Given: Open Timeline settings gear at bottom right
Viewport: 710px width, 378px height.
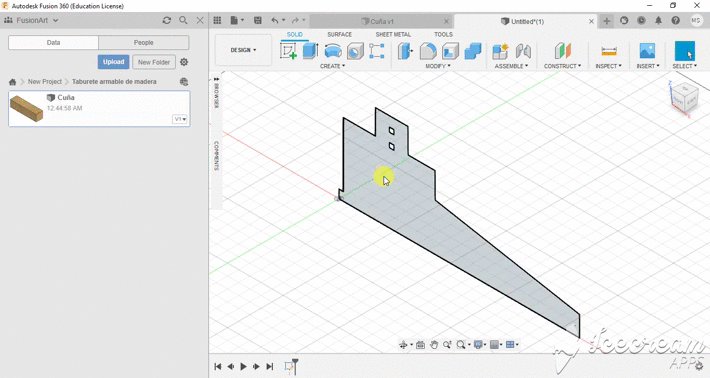Looking at the screenshot, I should (x=700, y=366).
